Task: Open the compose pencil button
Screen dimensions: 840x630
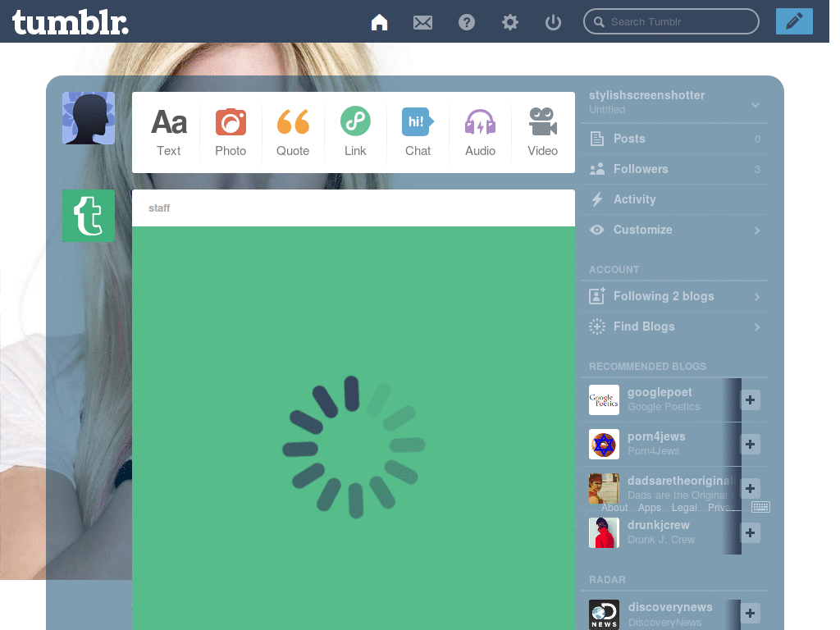Action: [x=793, y=21]
